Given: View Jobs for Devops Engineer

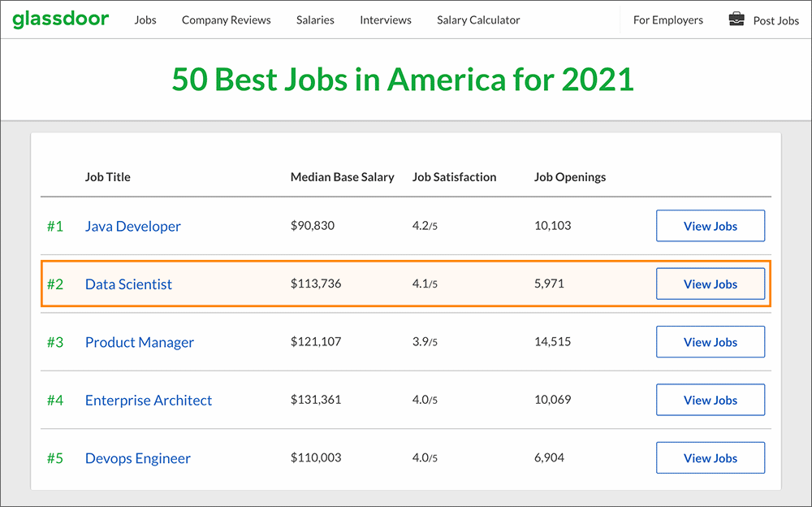Looking at the screenshot, I should 710,457.
